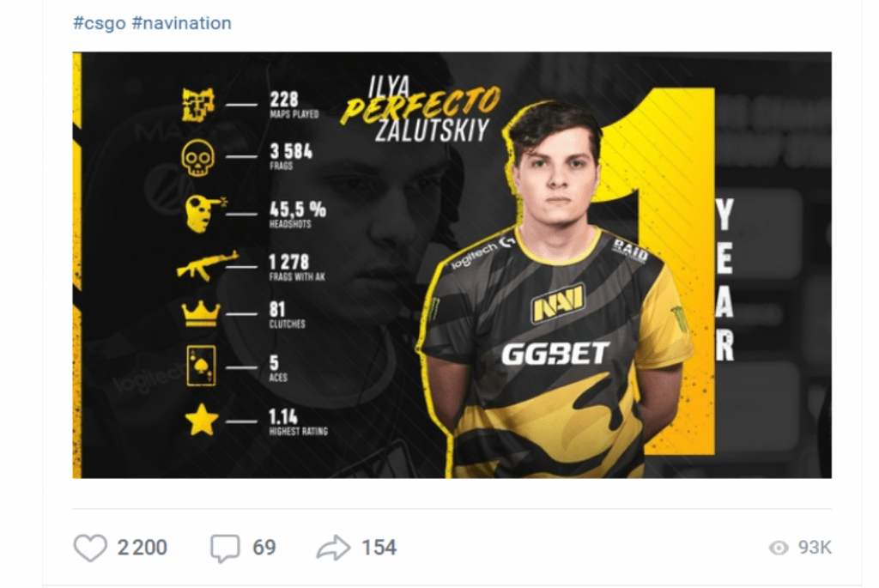Click the AK rifle icon in the image

[207, 266]
